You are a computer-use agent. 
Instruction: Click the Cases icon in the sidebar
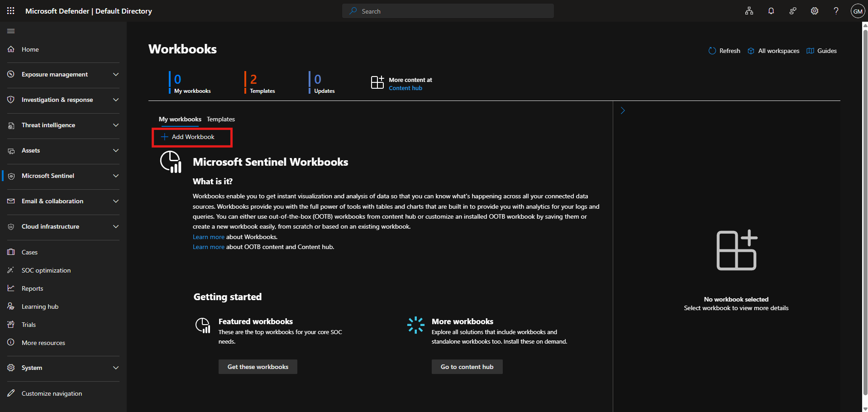pos(11,252)
